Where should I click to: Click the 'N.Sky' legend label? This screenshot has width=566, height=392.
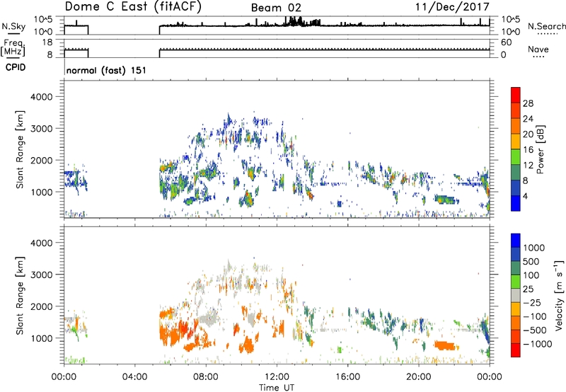[13, 26]
